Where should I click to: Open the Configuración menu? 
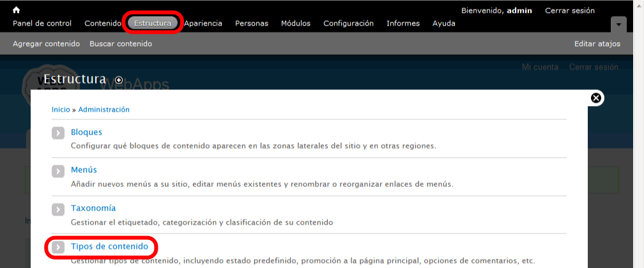coord(349,24)
